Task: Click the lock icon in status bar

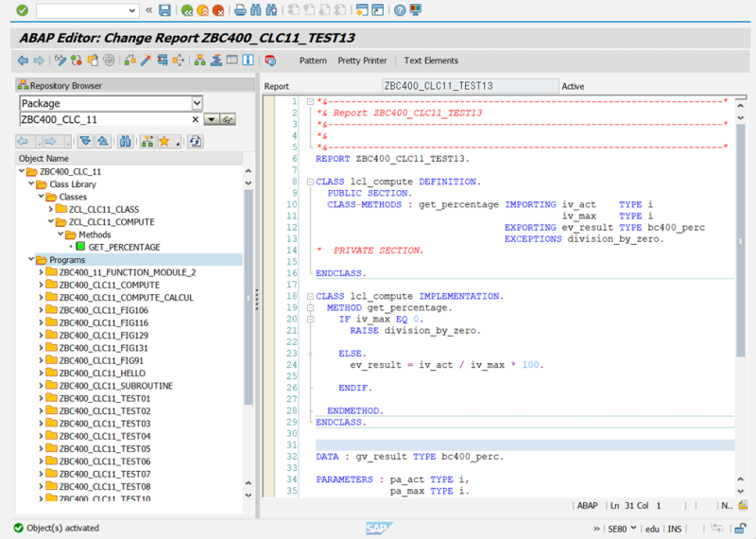Action: [740, 529]
